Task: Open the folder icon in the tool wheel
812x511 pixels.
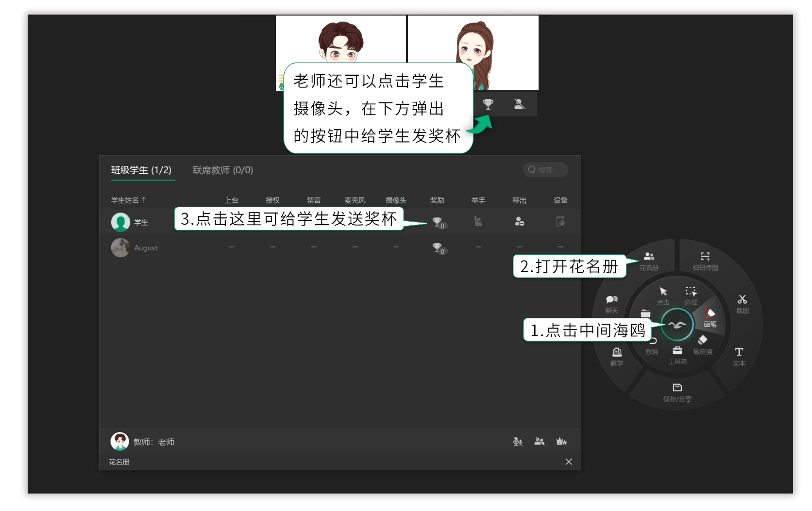Action: 645,313
